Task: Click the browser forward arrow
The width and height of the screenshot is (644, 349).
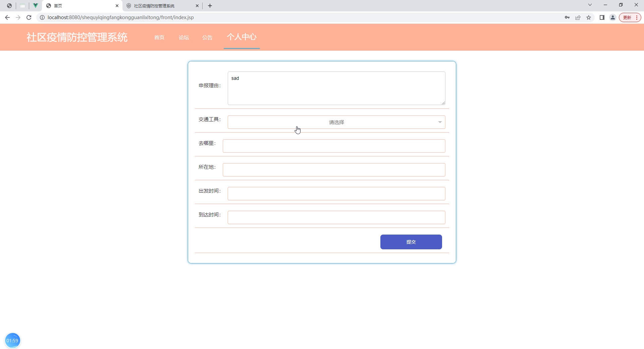Action: [x=18, y=17]
